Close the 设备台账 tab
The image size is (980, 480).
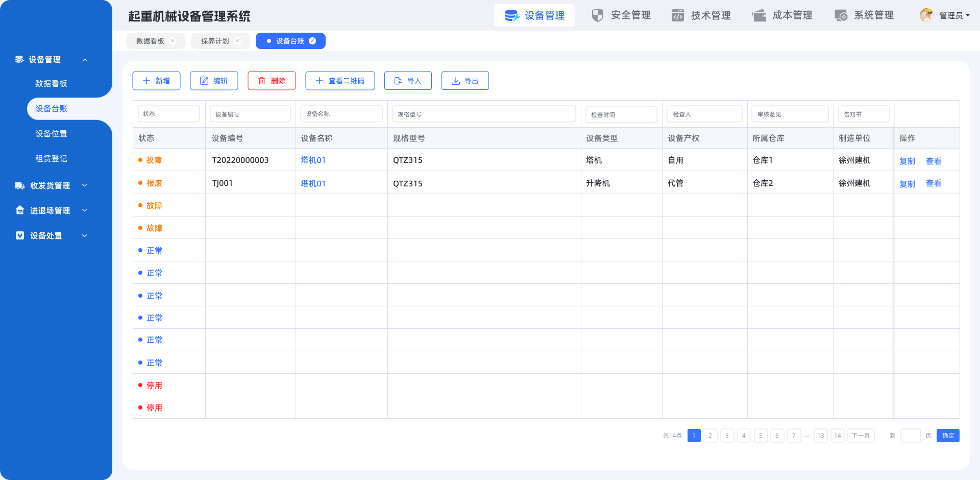click(312, 41)
